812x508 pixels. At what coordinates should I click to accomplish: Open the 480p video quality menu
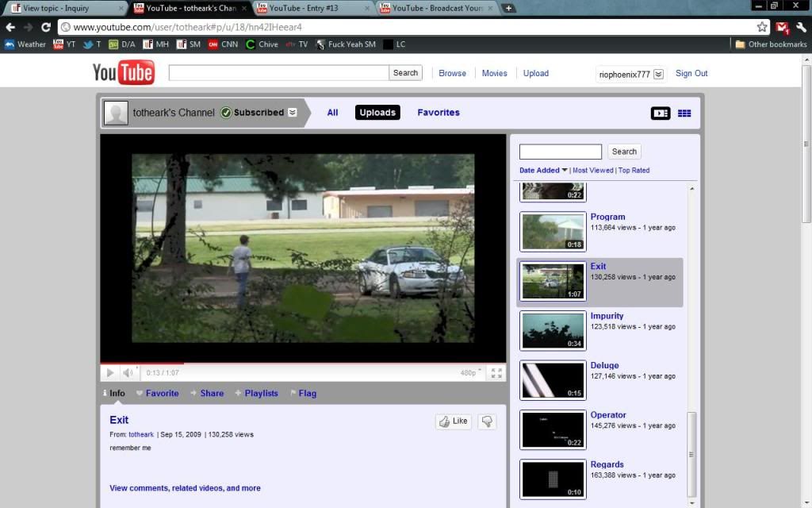tap(471, 372)
